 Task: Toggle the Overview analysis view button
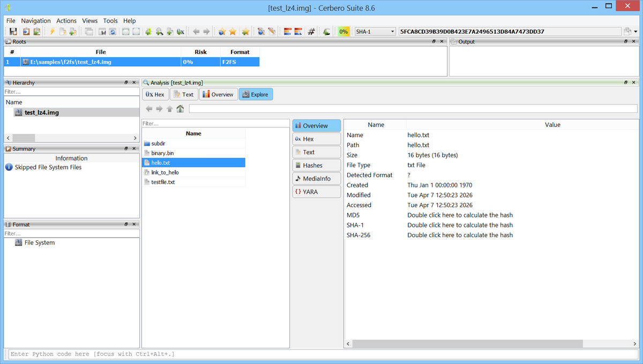click(x=218, y=94)
